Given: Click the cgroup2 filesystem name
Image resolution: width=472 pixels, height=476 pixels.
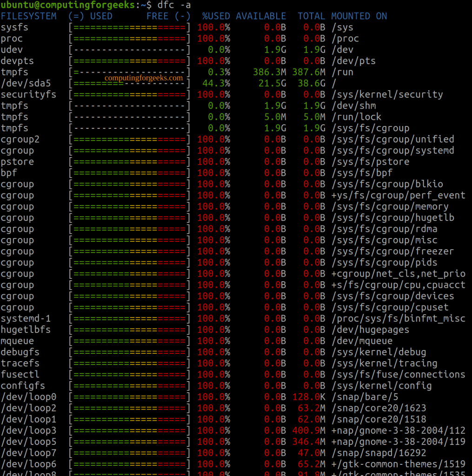Looking at the screenshot, I should (x=20, y=139).
